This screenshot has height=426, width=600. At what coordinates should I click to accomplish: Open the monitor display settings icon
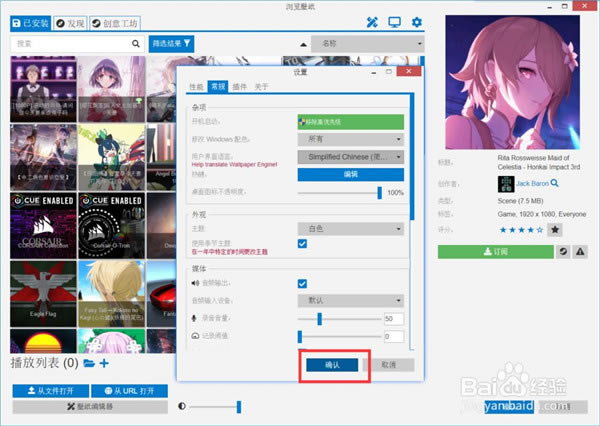[394, 23]
